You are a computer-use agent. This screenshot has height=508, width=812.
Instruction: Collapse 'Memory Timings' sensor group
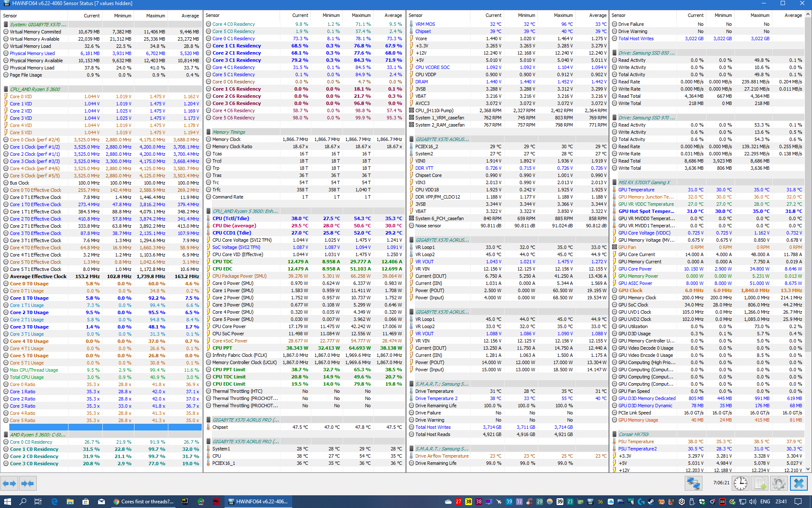coord(228,132)
